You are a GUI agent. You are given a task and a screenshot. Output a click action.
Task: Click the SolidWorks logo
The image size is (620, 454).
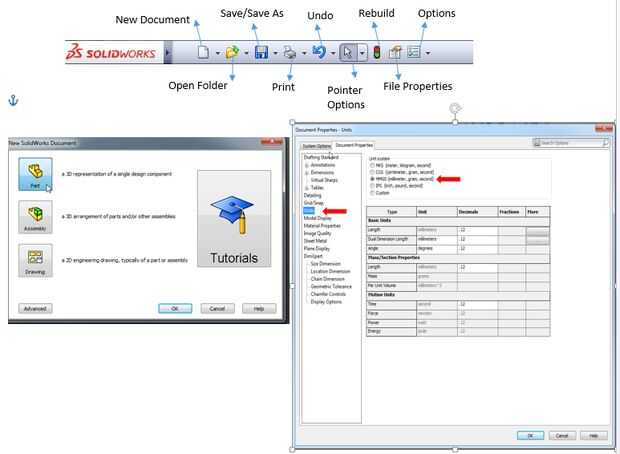point(111,52)
